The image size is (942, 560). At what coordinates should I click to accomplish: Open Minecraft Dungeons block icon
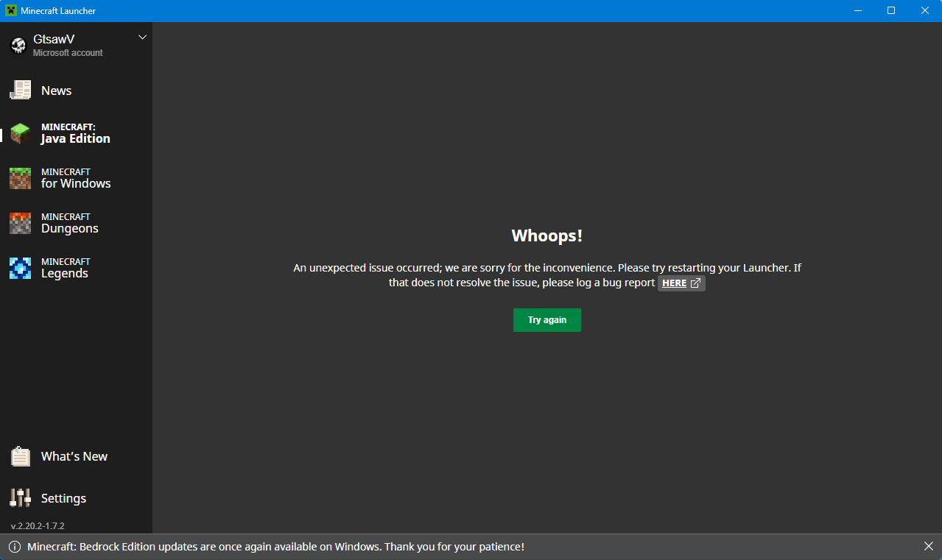(20, 223)
